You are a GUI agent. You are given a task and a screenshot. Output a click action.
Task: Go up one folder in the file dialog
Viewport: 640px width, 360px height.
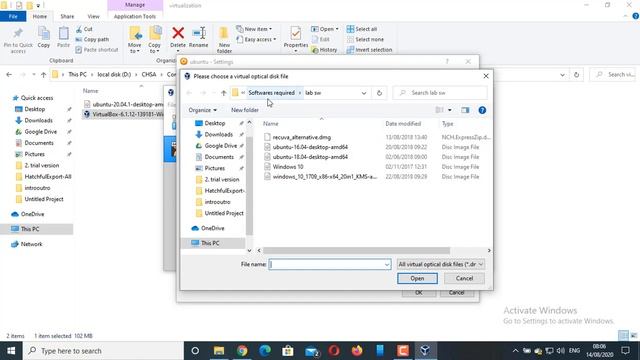coord(223,93)
